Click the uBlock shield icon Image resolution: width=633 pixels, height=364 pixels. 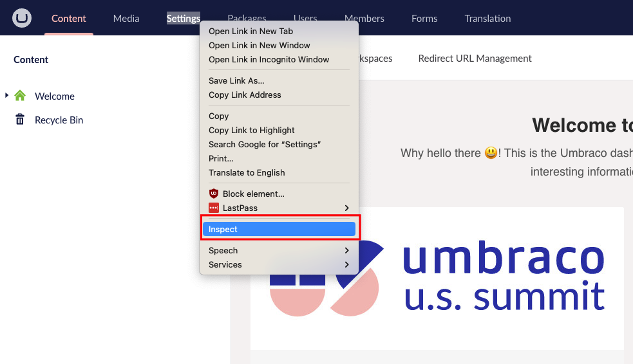tap(214, 194)
